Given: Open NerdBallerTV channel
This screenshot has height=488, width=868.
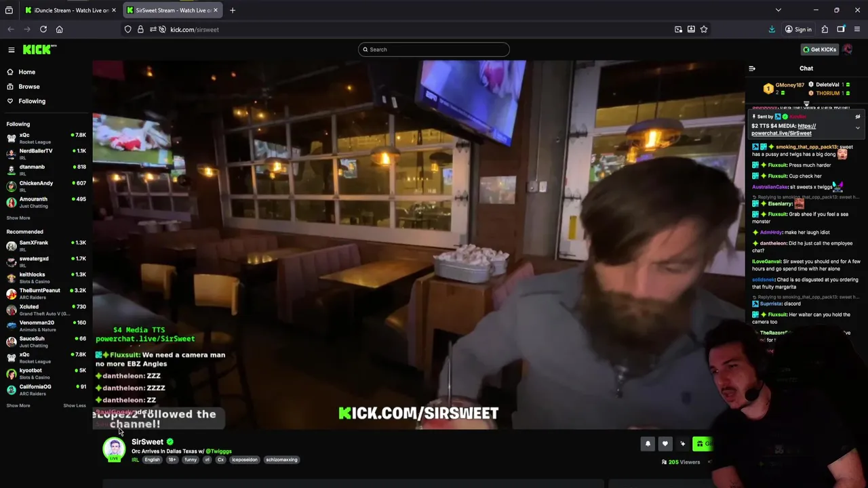Looking at the screenshot, I should pos(46,154).
